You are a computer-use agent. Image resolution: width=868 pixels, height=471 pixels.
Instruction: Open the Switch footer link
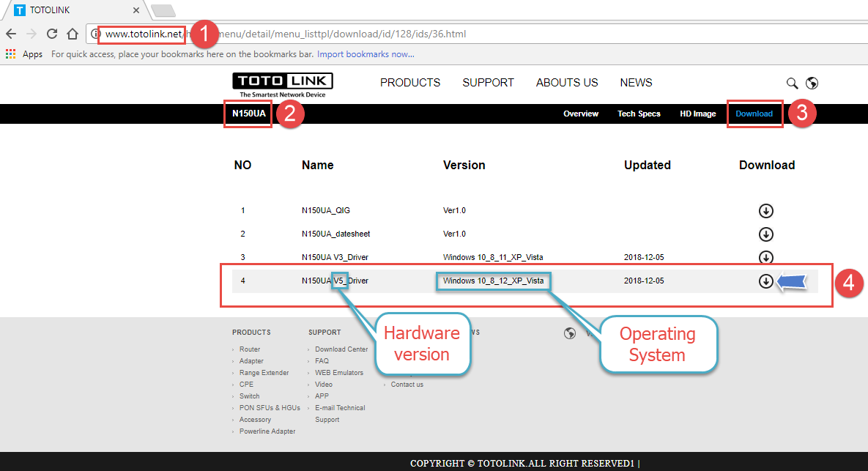(x=249, y=396)
